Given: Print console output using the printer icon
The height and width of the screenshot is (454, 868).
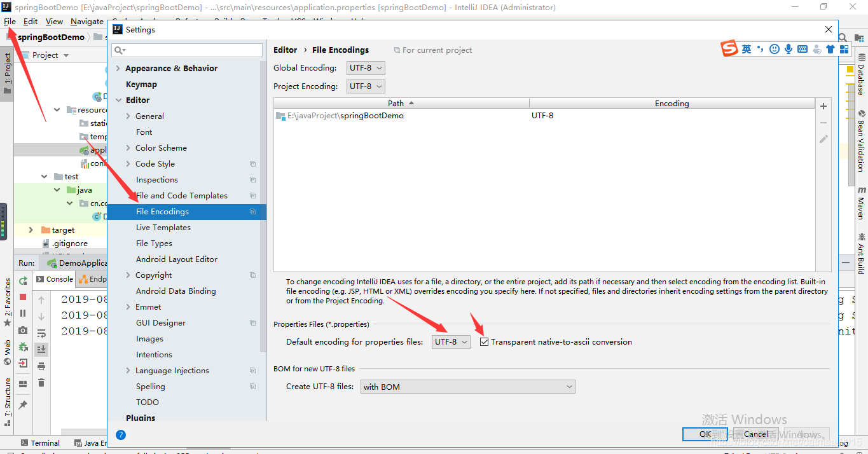Looking at the screenshot, I should (41, 366).
